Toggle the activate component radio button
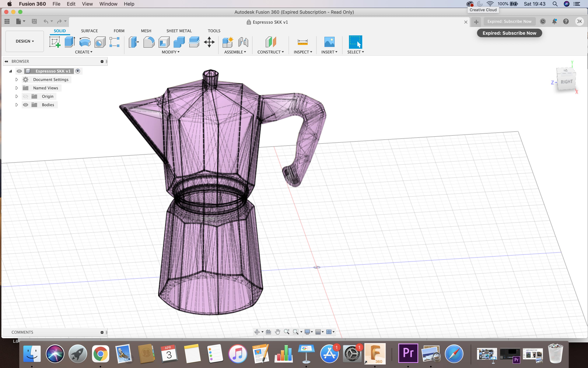588x368 pixels. click(x=78, y=71)
